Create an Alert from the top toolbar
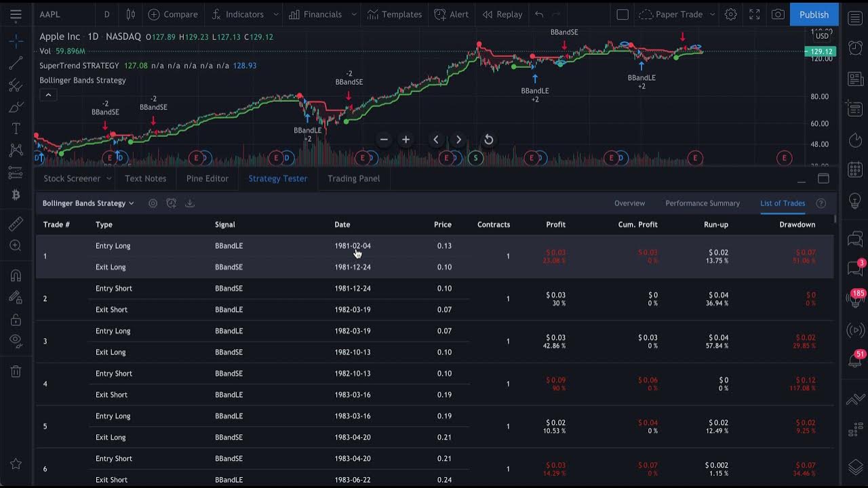868x488 pixels. (x=452, y=14)
